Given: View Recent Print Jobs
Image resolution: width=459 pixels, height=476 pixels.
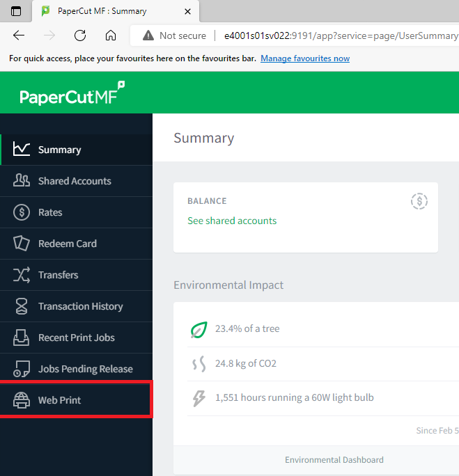Looking at the screenshot, I should 76,338.
